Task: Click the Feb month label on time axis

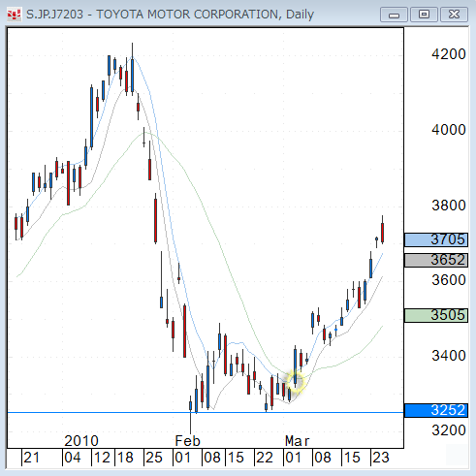Action: point(187,441)
